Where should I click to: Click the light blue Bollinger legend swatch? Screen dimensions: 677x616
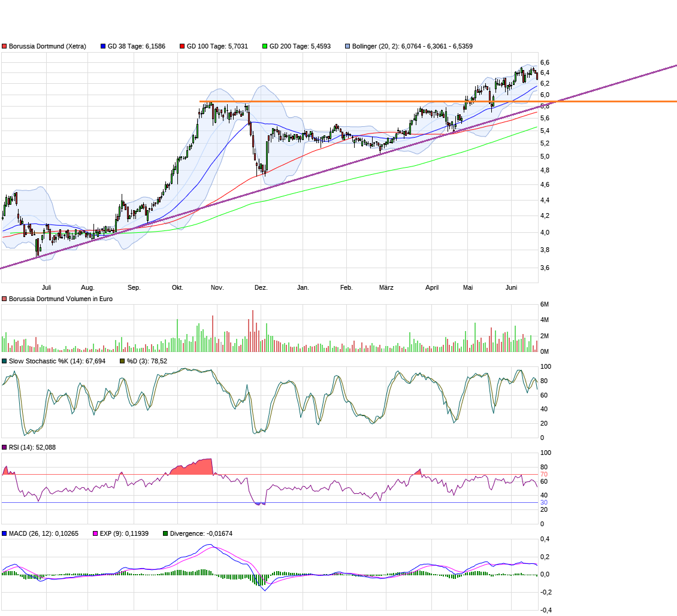(x=347, y=46)
